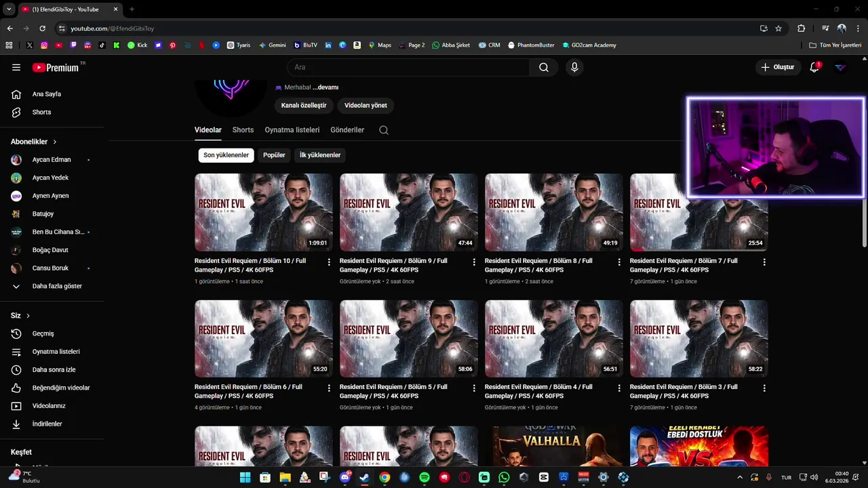Expand channel description with ...devamı

coord(325,87)
